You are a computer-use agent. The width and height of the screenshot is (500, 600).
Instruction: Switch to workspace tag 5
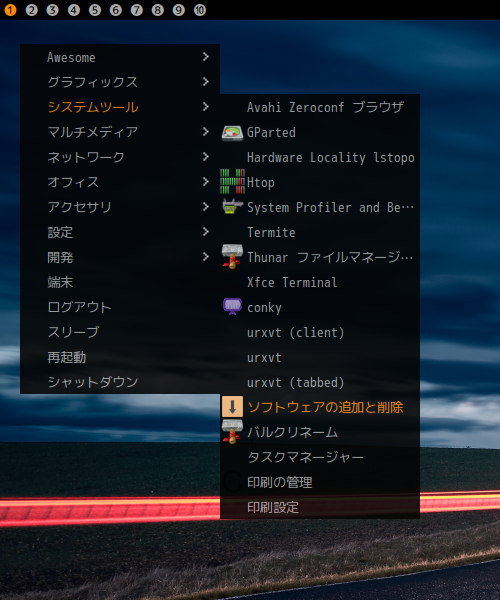(95, 10)
